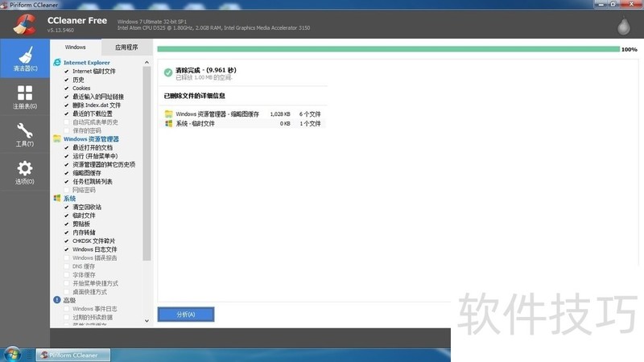This screenshot has width=644, height=362.
Task: Click the CCleaner logo in the header
Action: tap(25, 25)
